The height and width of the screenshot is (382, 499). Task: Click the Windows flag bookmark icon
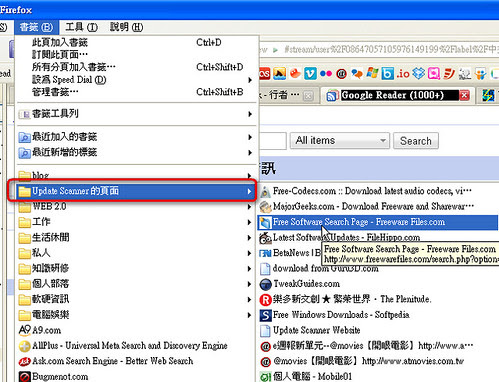point(372,73)
